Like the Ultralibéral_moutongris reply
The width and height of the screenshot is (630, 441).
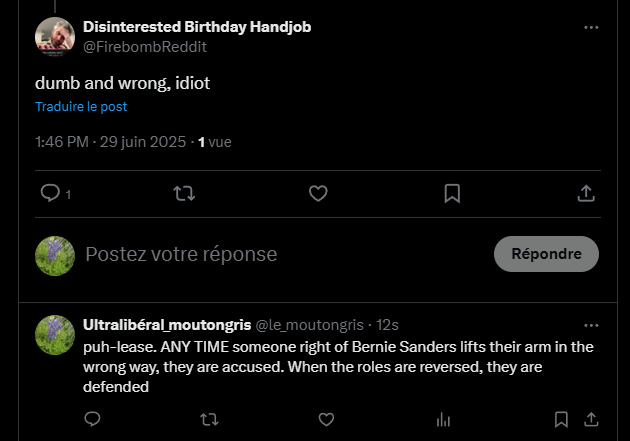point(326,419)
